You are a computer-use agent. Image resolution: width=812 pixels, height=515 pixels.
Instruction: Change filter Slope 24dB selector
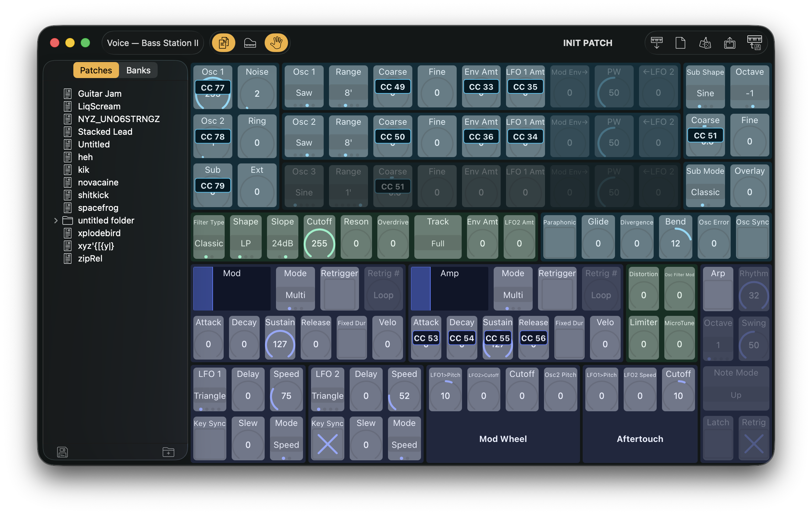click(283, 243)
